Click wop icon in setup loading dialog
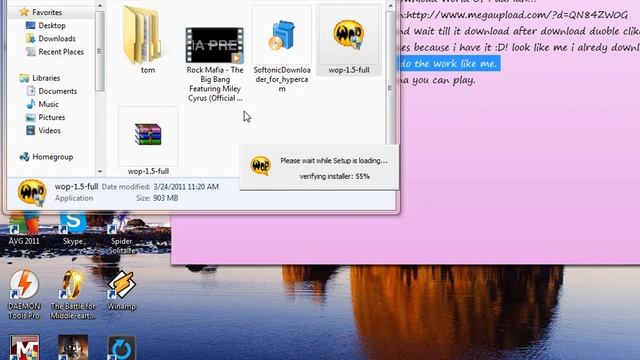Viewport: 640px width, 360px height. coord(260,165)
